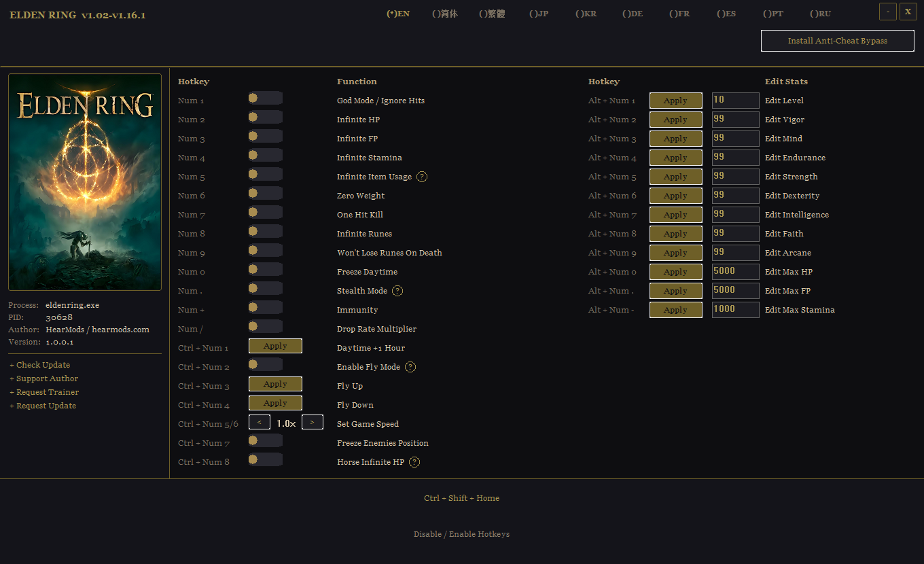Enable Horse Infinite HP toggle
Screen dimensions: 924x564
(265, 460)
